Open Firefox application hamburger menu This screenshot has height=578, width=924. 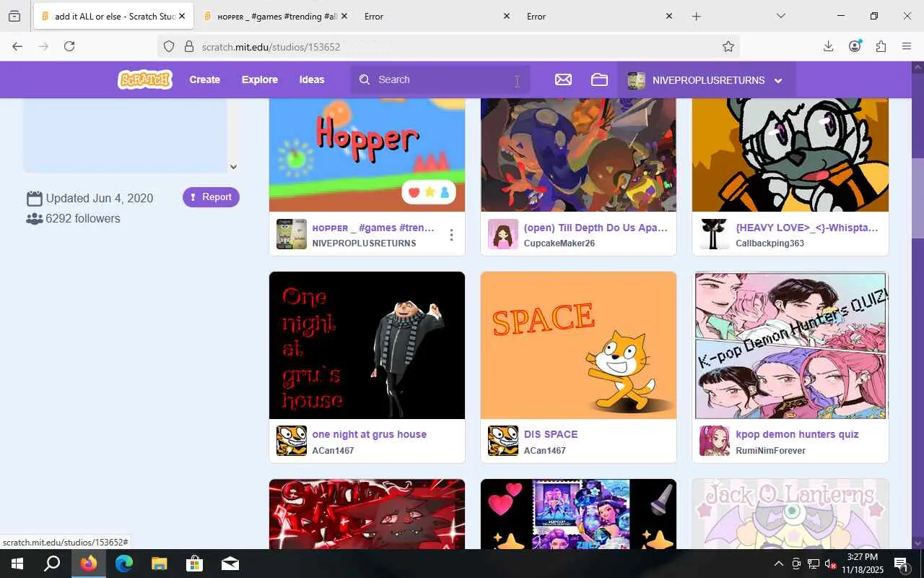[907, 46]
